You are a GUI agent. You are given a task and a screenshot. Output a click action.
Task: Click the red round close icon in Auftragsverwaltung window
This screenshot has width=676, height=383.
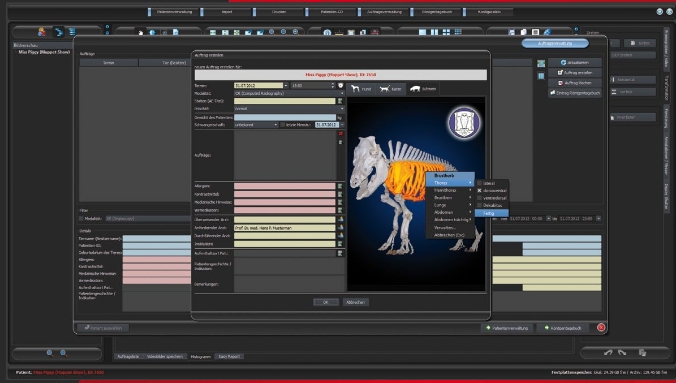[x=601, y=327]
